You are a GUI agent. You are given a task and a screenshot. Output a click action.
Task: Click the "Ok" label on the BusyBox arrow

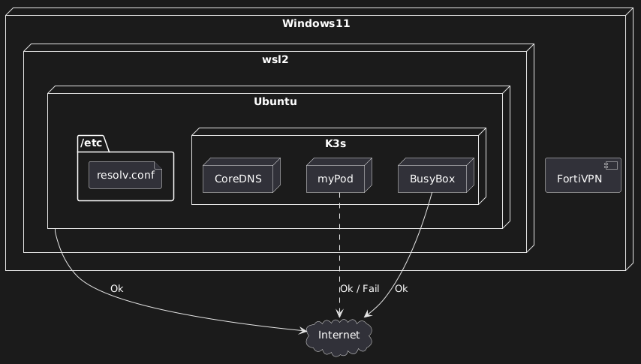click(x=401, y=289)
